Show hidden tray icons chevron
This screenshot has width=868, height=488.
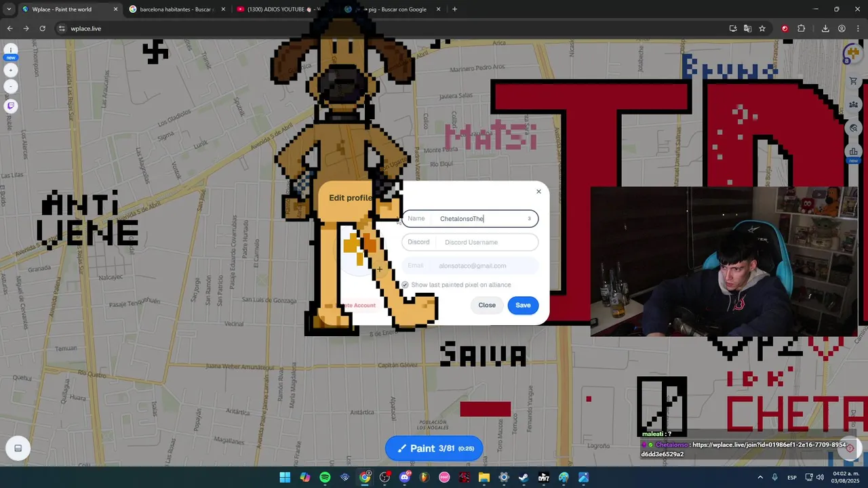tap(760, 477)
